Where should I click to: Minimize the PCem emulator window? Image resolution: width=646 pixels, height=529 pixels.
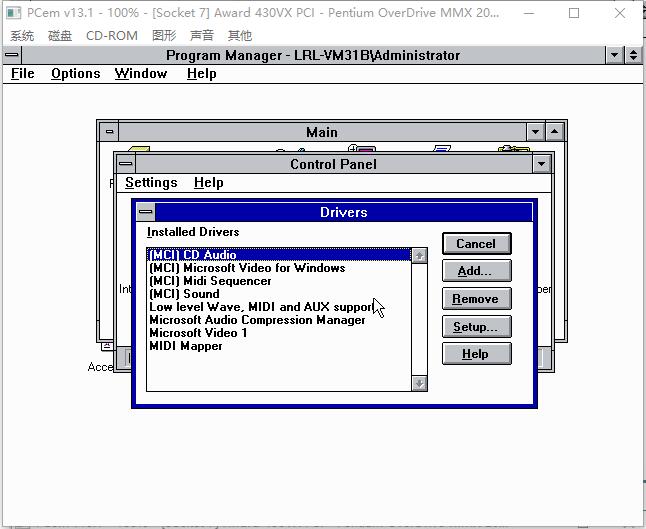(529, 13)
